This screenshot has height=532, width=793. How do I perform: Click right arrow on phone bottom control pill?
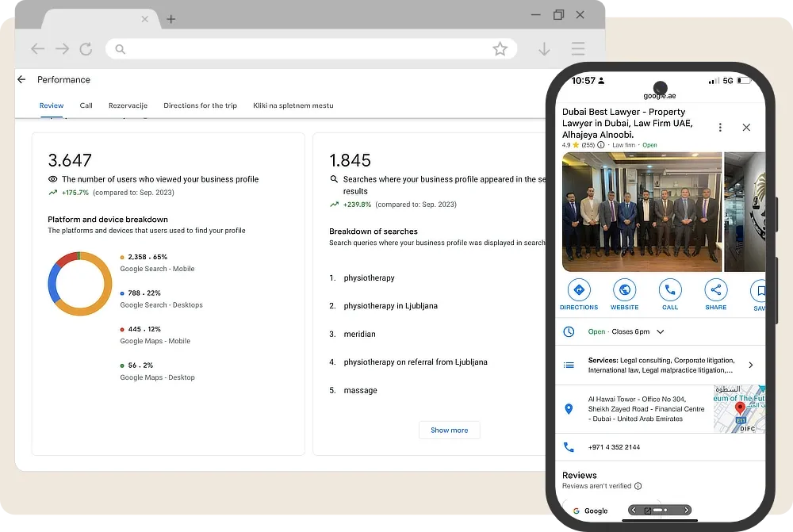(x=686, y=511)
